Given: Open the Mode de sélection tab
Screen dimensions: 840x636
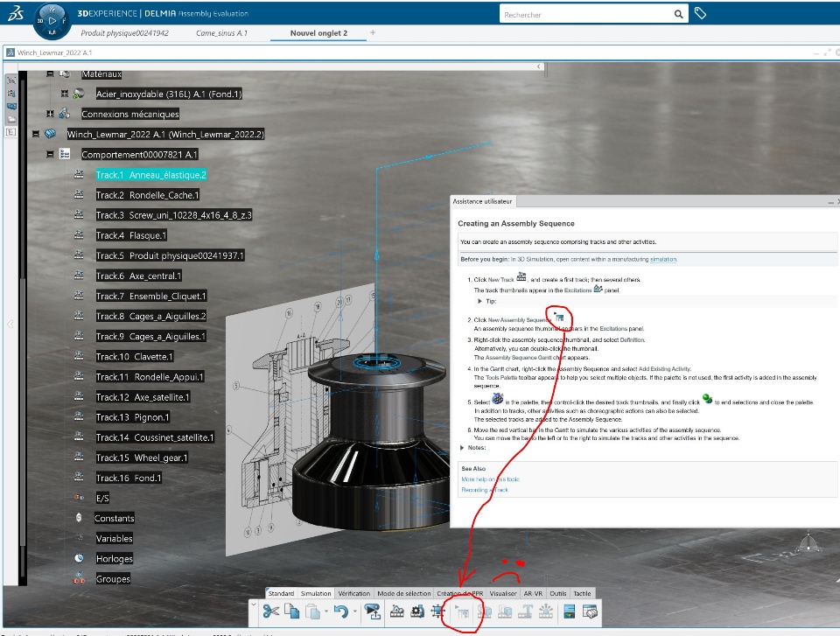Looking at the screenshot, I should click(x=404, y=593).
